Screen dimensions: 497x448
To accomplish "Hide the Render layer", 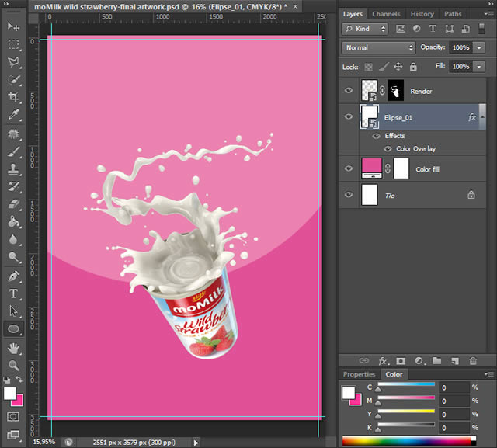I will pos(349,90).
